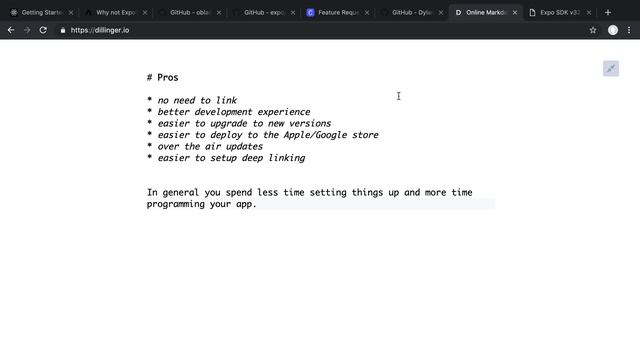This screenshot has width=640, height=360.
Task: Close the Expo SDK v32 tab
Action: click(x=589, y=13)
